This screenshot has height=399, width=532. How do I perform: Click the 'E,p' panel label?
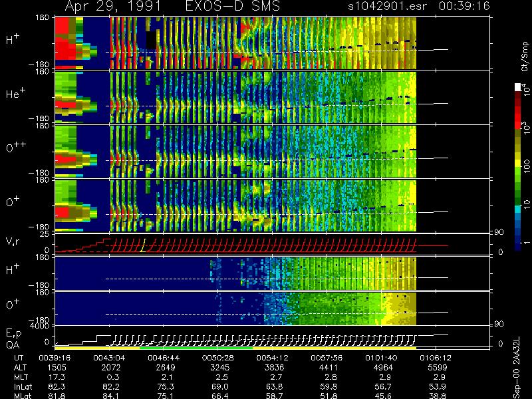13,333
